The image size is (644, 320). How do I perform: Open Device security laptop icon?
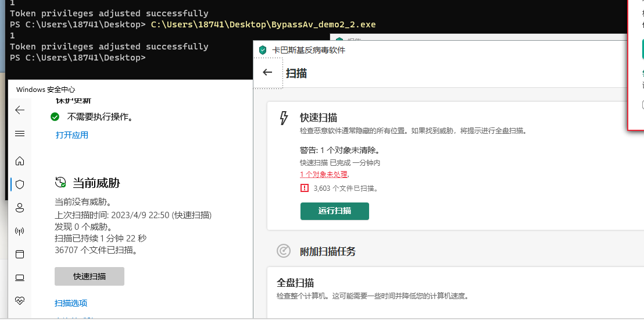[20, 278]
